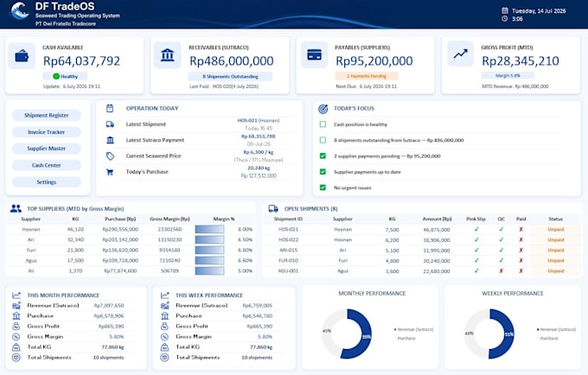Viewport: 588px width, 375px height.
Task: Click the Unpaid status for FUR-010
Action: 556,260
